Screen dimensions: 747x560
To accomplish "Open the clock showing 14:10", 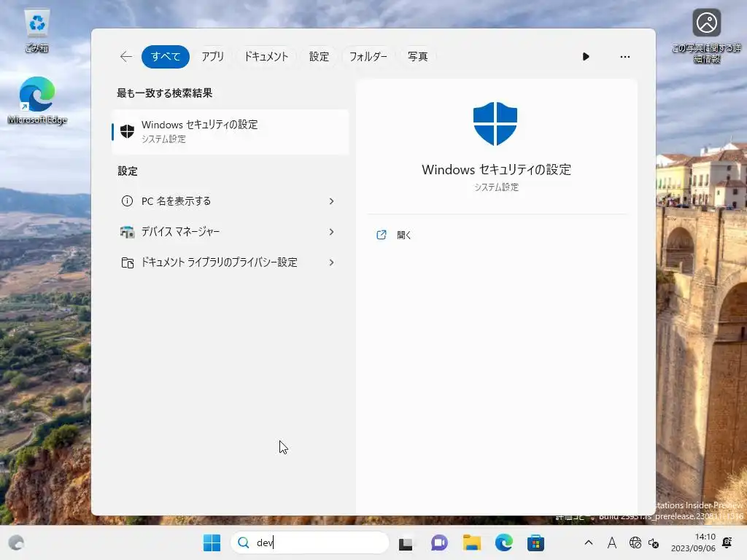I will click(x=693, y=542).
